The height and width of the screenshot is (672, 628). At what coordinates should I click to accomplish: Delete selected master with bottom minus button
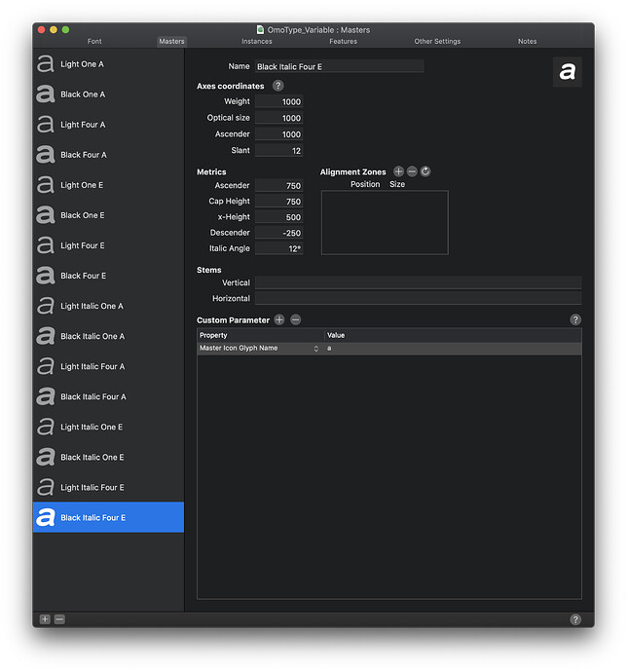click(59, 619)
